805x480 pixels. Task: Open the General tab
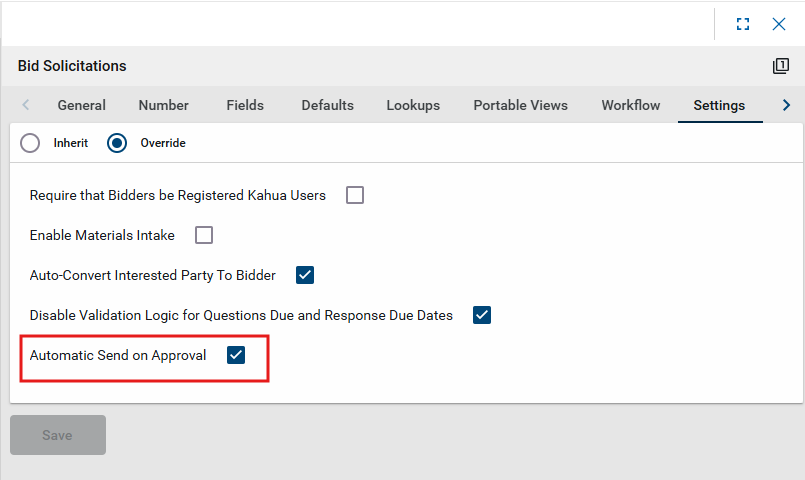pos(81,105)
